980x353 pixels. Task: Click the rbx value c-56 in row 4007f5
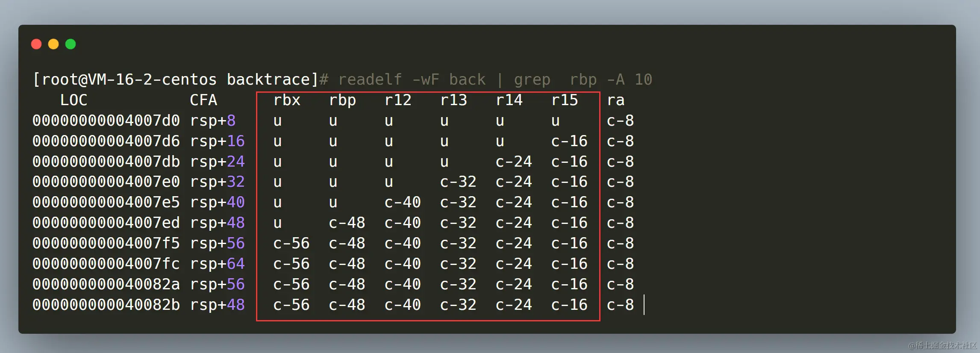click(291, 243)
